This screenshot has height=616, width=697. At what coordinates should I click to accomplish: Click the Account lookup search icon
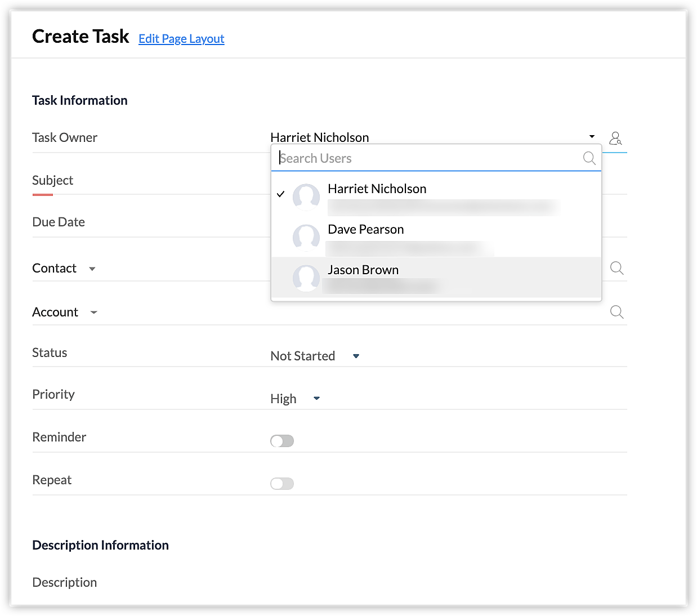pos(616,312)
